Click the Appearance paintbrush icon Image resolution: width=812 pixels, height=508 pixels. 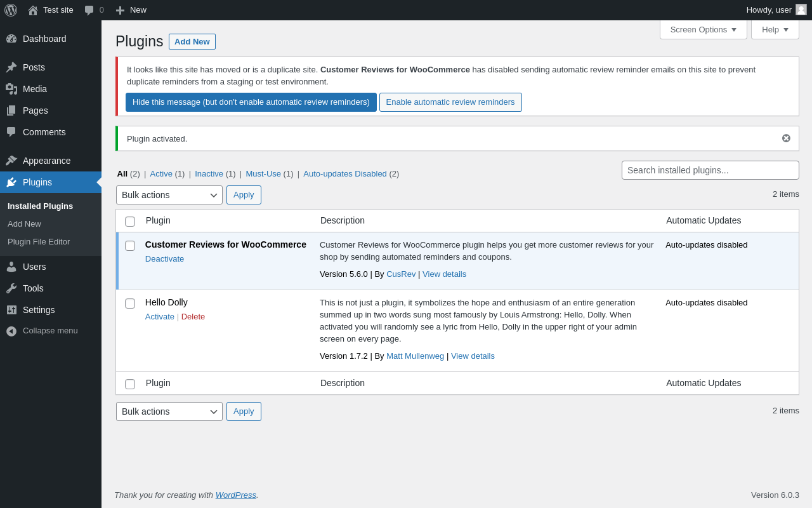click(x=11, y=161)
